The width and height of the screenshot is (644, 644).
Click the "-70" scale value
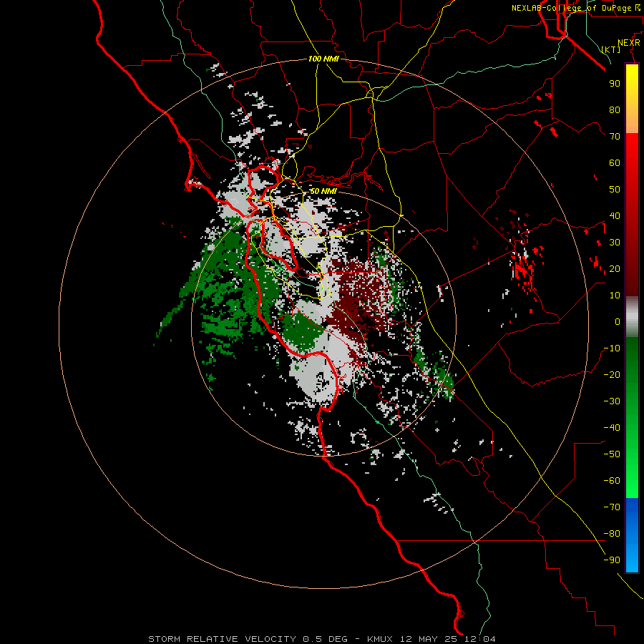[x=612, y=507]
